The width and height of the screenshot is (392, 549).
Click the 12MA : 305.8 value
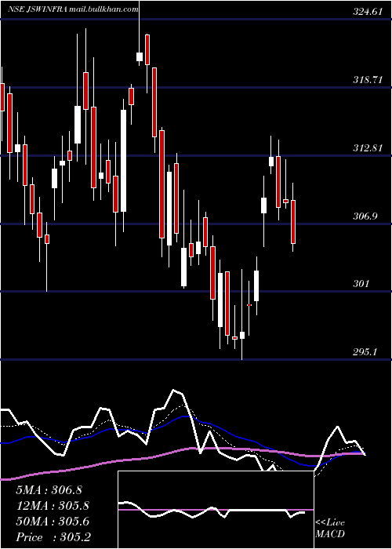point(53,505)
